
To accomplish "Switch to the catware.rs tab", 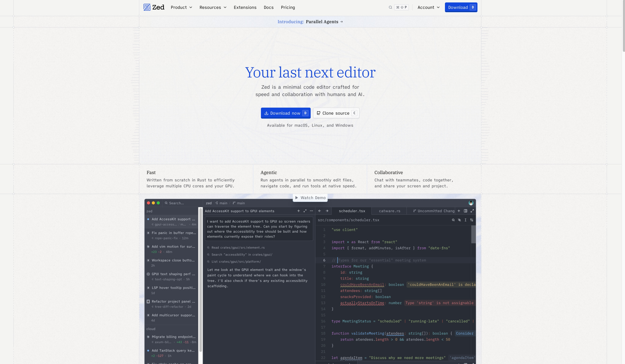I will click(x=389, y=211).
